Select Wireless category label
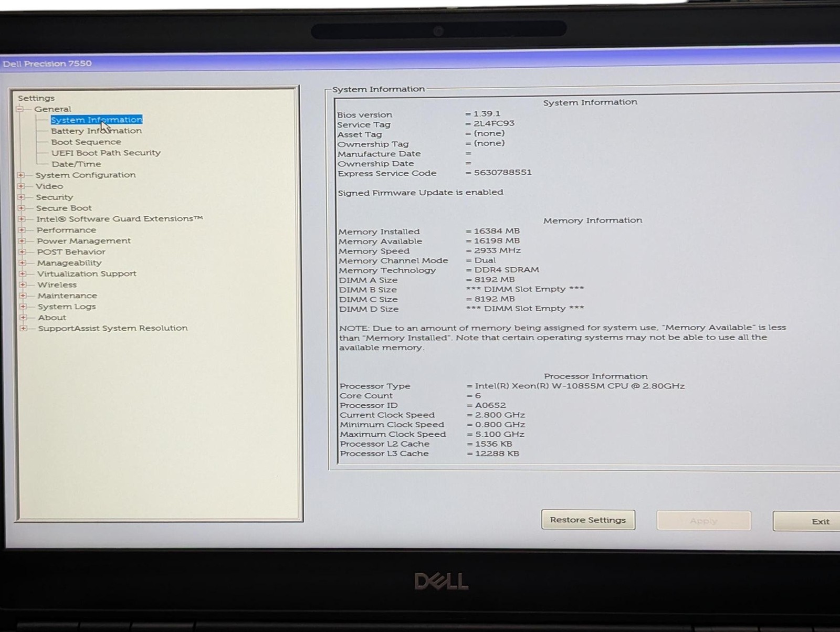Screen dimensions: 840x632 [x=57, y=285]
